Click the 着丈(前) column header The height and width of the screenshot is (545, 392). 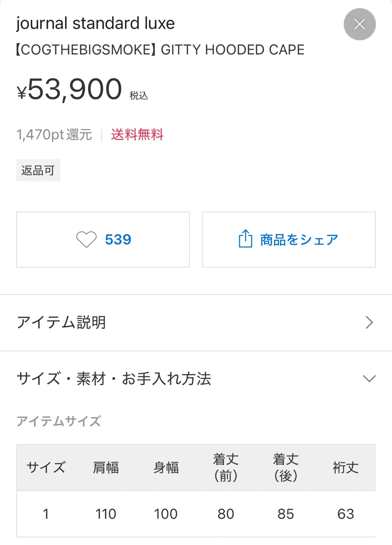pos(226,467)
